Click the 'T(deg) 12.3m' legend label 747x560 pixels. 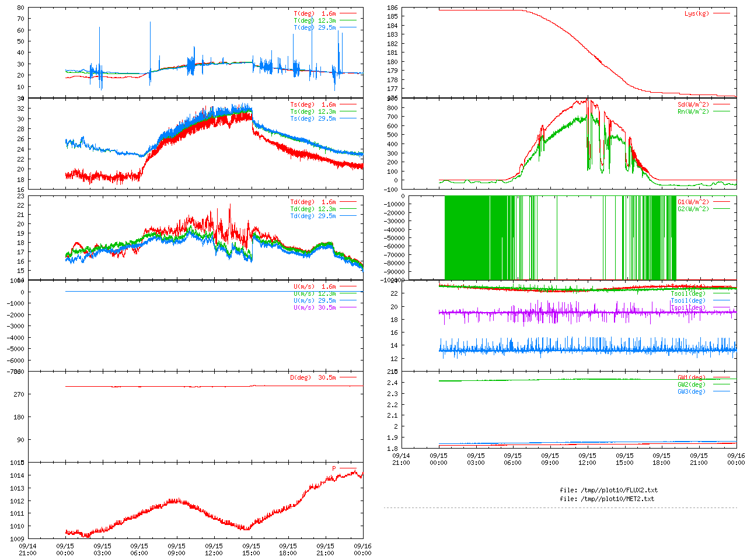point(315,20)
